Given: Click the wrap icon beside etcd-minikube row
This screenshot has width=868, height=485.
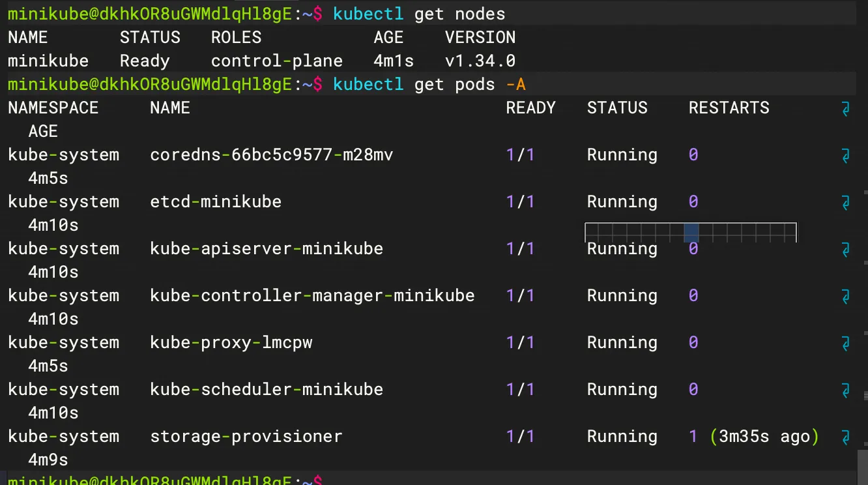Looking at the screenshot, I should pos(846,203).
